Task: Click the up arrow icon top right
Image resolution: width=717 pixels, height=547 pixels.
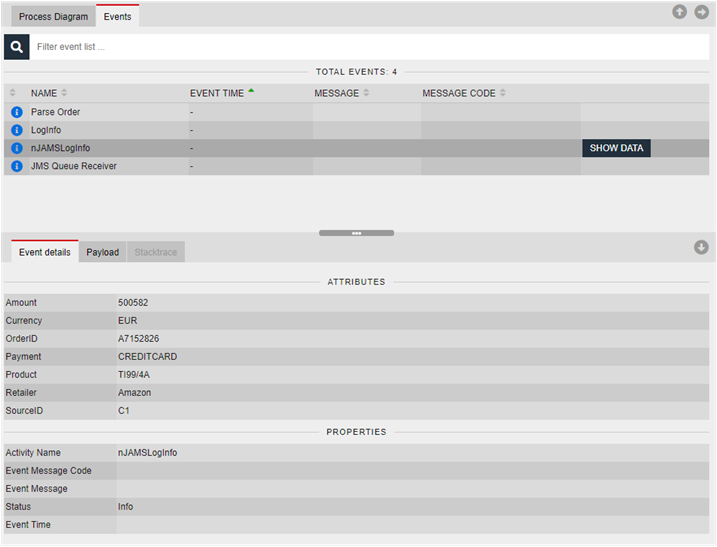Action: point(680,12)
